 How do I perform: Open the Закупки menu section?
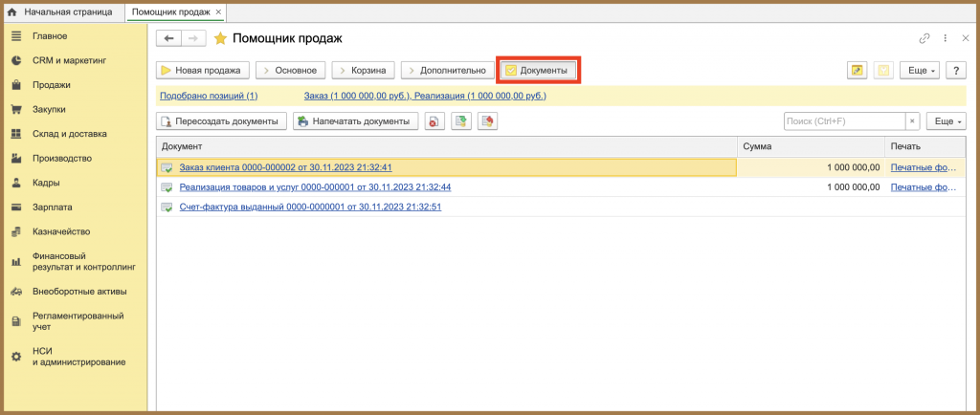49,109
